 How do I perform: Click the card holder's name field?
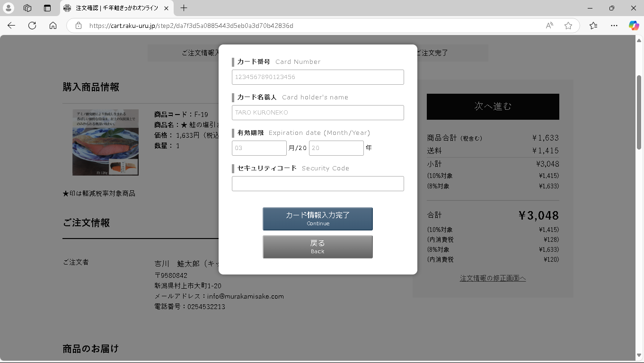click(x=318, y=113)
